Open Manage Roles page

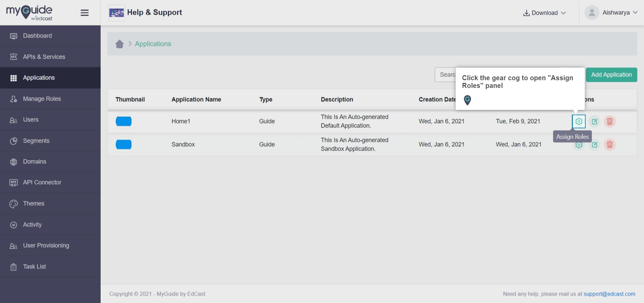tap(50, 99)
